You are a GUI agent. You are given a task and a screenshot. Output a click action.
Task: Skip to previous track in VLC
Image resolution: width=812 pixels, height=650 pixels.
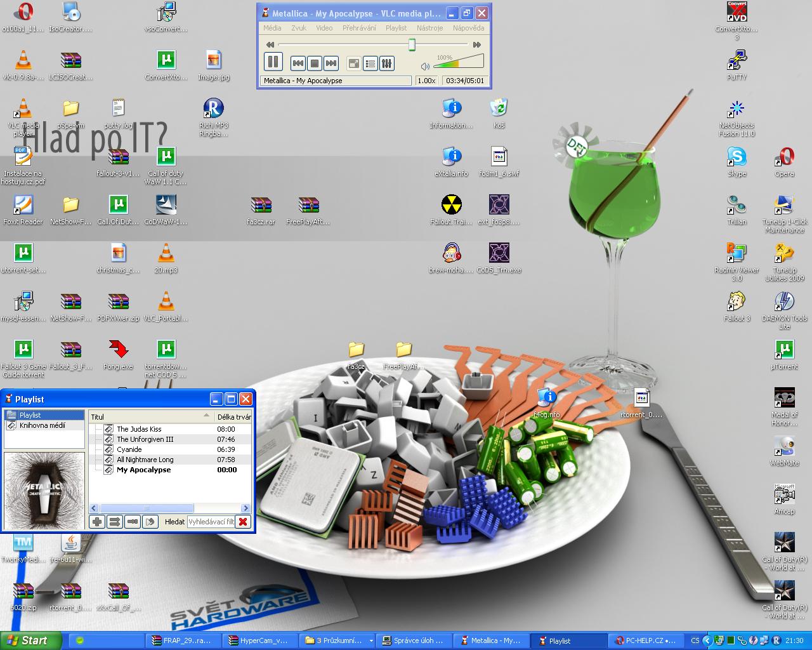pyautogui.click(x=298, y=63)
